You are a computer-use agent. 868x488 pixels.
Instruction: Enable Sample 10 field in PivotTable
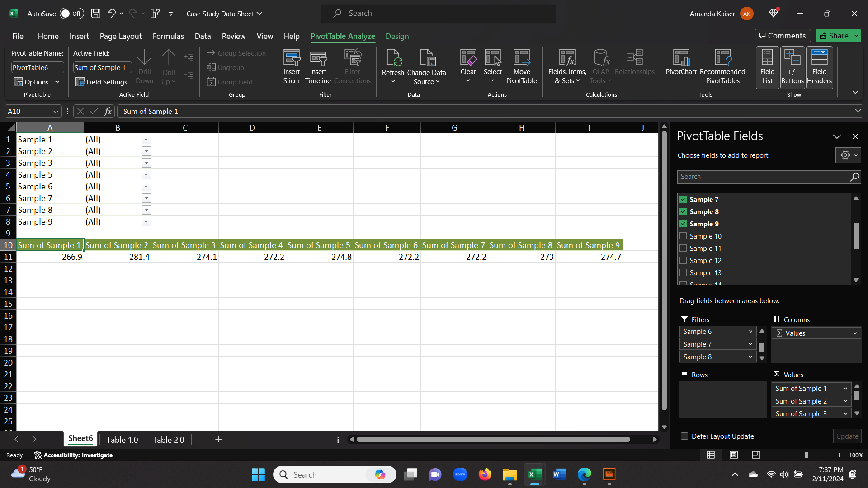[683, 236]
